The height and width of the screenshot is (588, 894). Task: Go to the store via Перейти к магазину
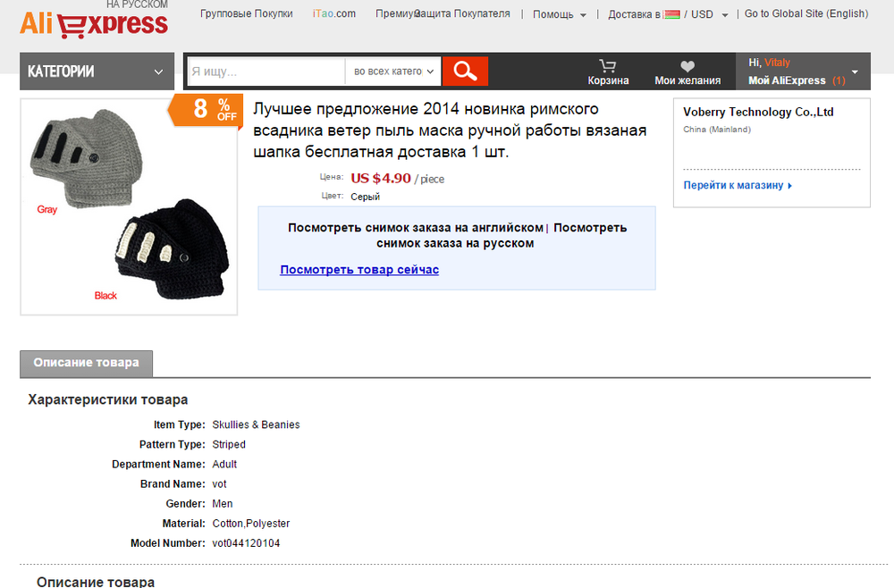click(x=733, y=185)
